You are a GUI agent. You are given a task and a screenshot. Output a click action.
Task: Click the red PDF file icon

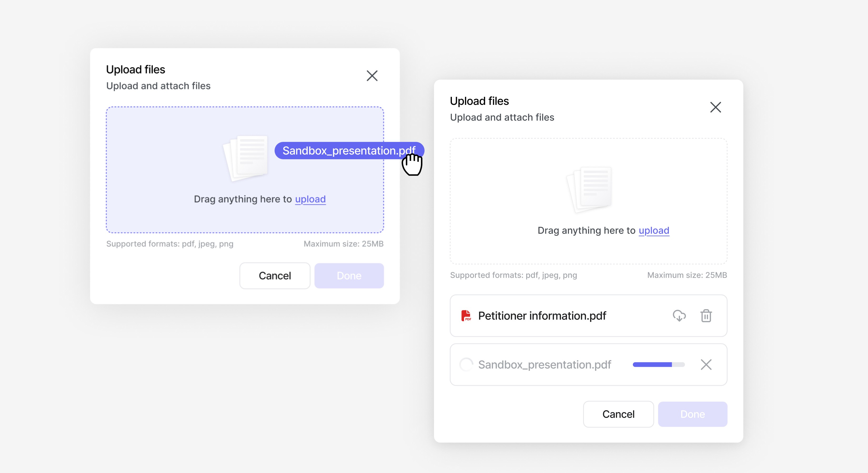pyautogui.click(x=466, y=316)
